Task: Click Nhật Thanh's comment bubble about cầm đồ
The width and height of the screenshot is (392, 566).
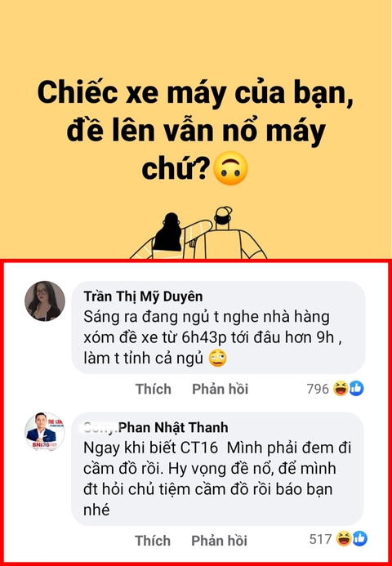Action: 218,469
